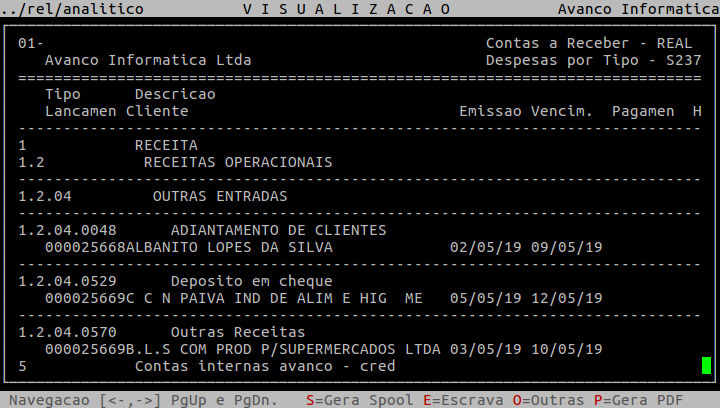The height and width of the screenshot is (408, 720).
Task: Click P=Gera PDF option
Action: click(x=639, y=400)
